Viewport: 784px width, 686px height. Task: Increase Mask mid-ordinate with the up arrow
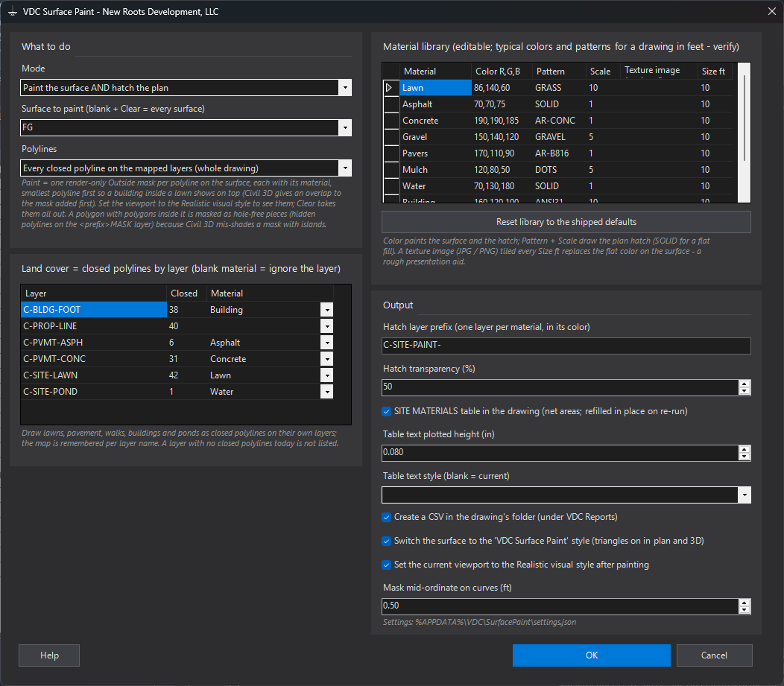coord(745,603)
